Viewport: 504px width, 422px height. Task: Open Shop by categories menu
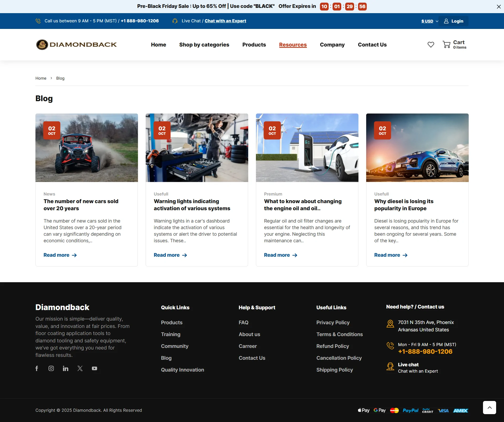click(x=204, y=45)
